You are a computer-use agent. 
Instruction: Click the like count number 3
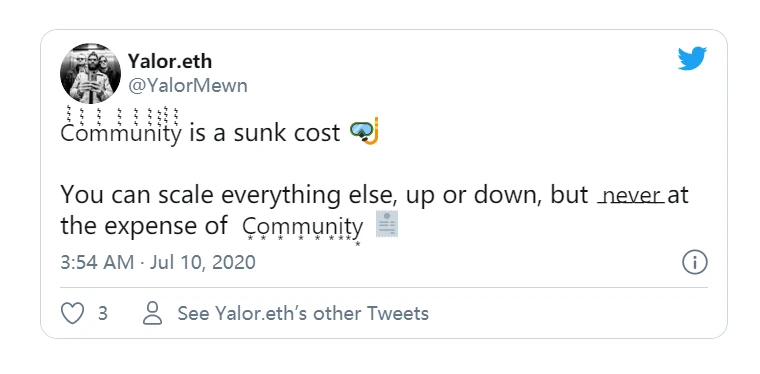point(103,313)
